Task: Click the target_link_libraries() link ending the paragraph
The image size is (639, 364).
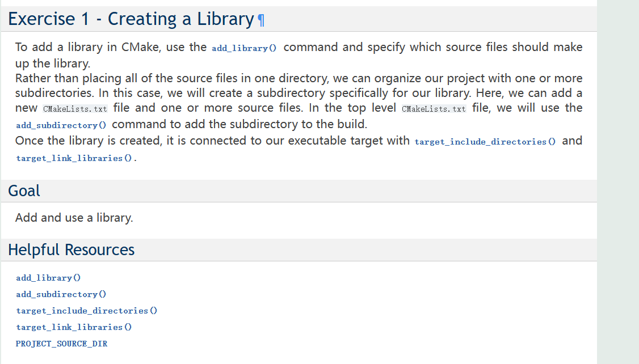Action: [76, 158]
